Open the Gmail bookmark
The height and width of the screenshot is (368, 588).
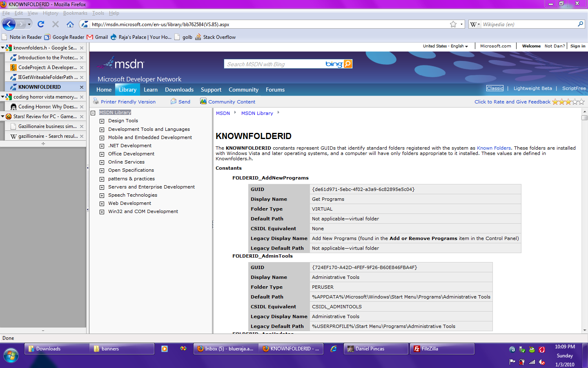pos(97,37)
